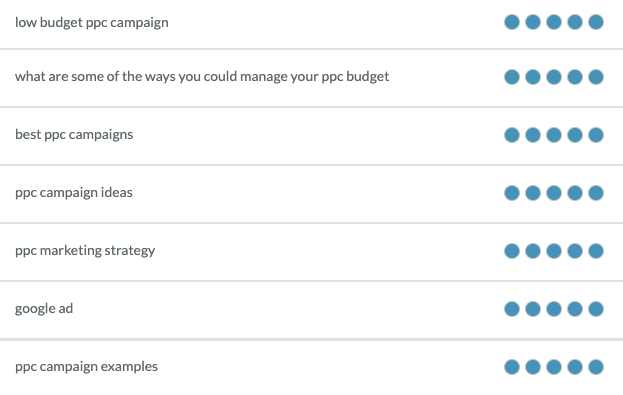Viewport: 623px width, 395px height.
Task: Click third rating dot in ppc budget row
Action: (554, 77)
